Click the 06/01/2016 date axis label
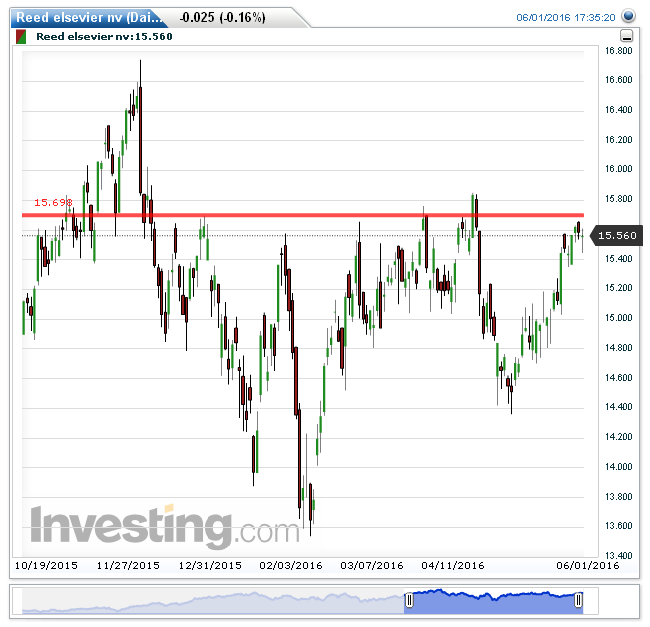 (x=588, y=566)
